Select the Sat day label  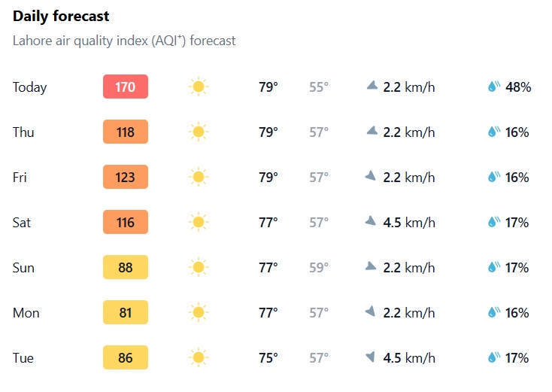pyautogui.click(x=23, y=223)
